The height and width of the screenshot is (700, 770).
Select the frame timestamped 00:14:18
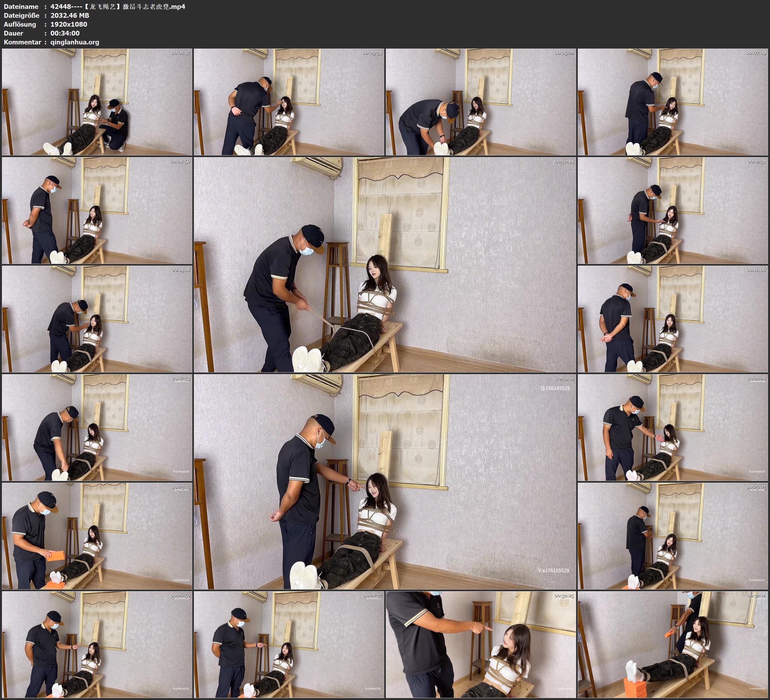[97, 319]
